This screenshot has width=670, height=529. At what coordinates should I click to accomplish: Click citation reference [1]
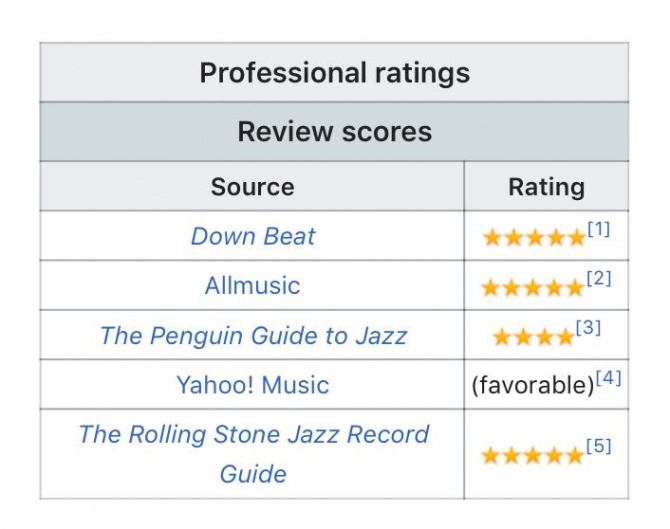pyautogui.click(x=599, y=229)
